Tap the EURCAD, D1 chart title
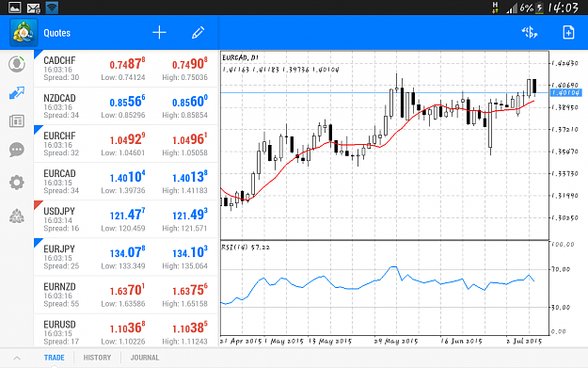588x368 pixels. point(241,57)
